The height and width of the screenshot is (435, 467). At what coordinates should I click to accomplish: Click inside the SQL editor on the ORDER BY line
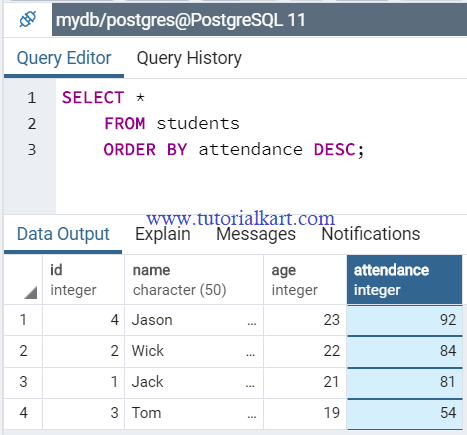pos(234,150)
